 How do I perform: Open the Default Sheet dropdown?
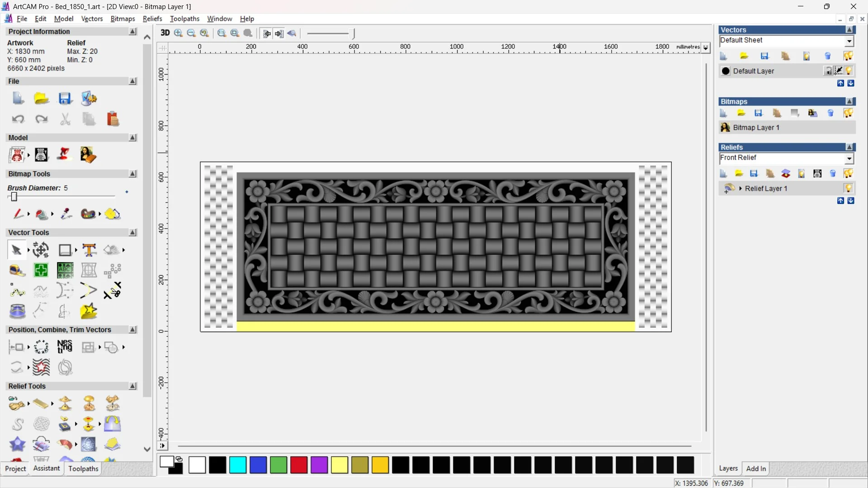849,41
